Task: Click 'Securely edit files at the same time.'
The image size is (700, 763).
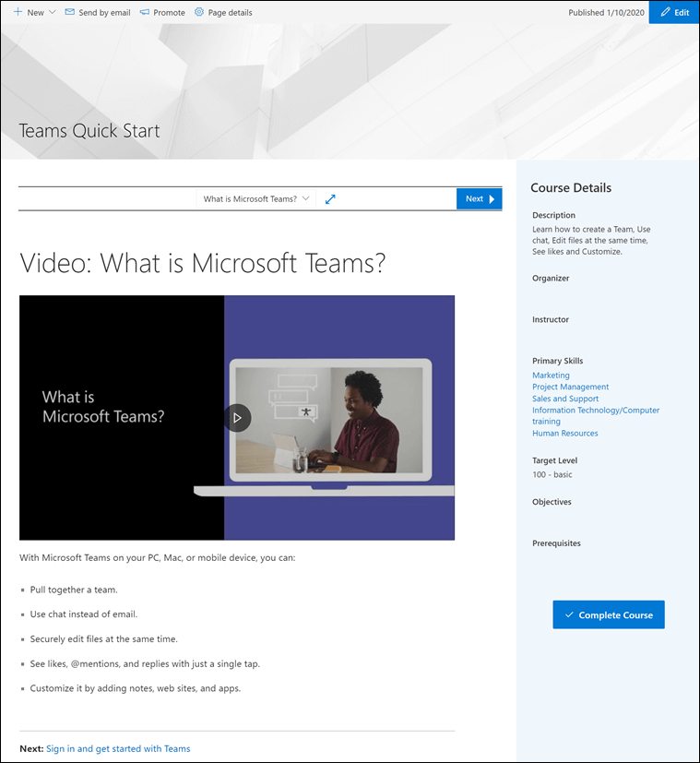Action: pos(103,639)
